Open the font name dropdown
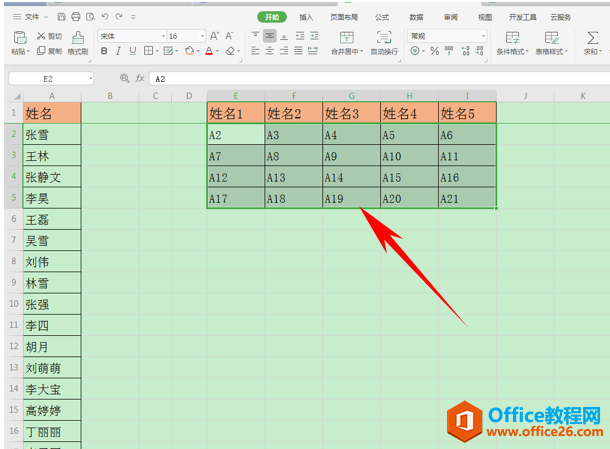This screenshot has width=610, height=449. (163, 36)
